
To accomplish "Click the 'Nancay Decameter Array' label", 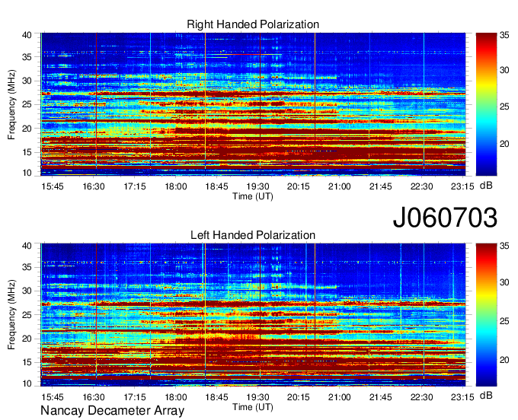I will coord(112,411).
